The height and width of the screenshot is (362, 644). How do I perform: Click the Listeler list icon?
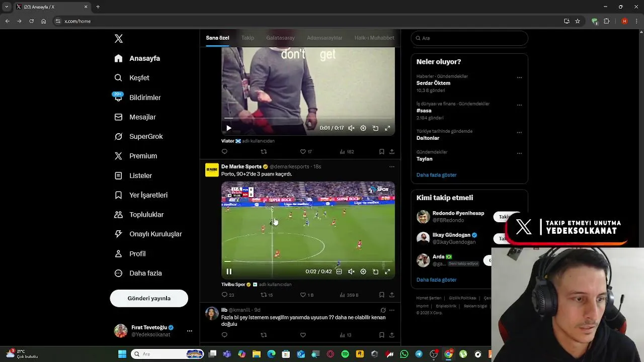tap(118, 175)
